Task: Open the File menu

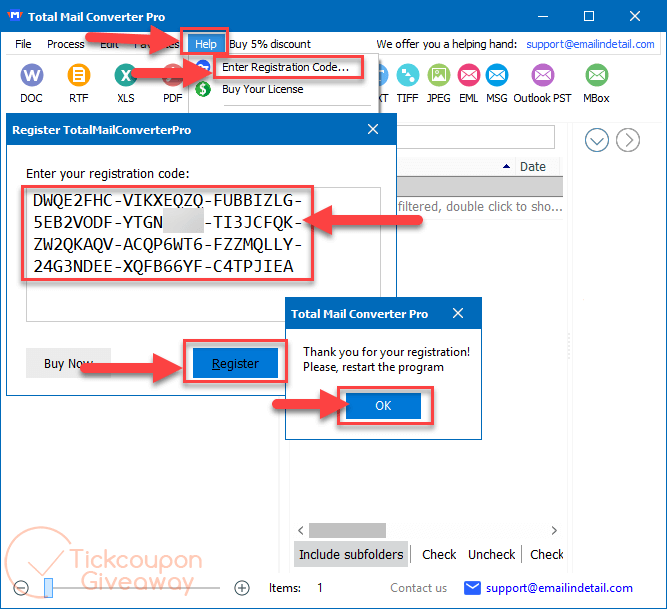Action: tap(23, 44)
